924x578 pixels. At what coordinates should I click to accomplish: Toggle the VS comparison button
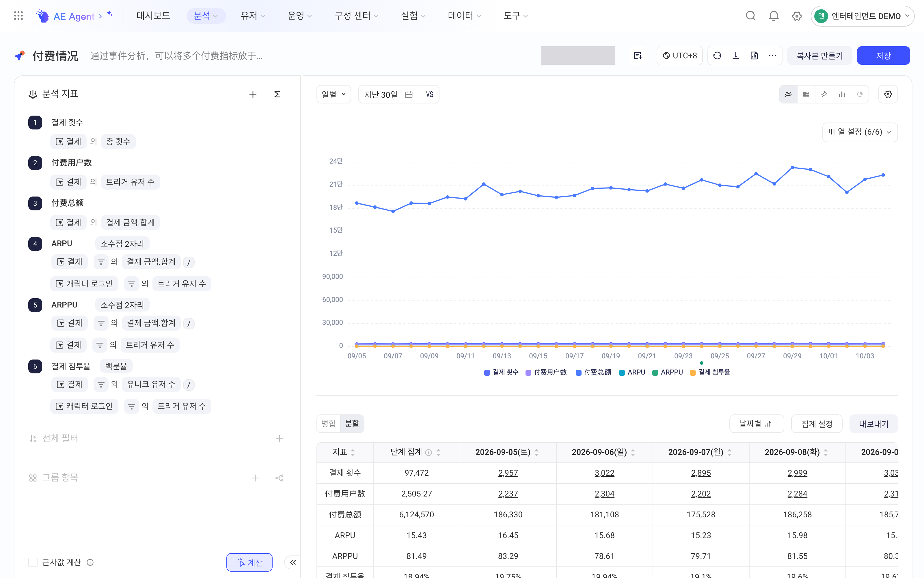pos(430,95)
